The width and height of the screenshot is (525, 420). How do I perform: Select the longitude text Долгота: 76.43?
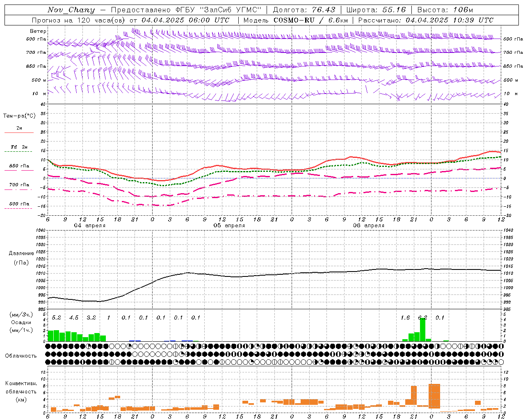click(304, 10)
